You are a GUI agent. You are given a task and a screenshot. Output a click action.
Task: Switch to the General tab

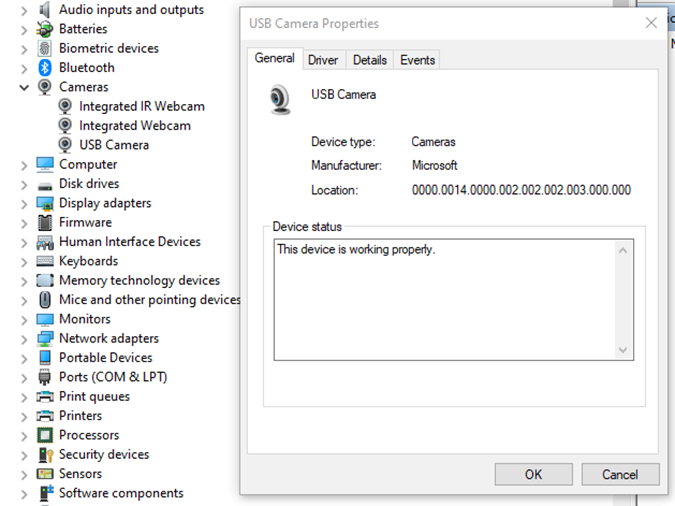(275, 58)
